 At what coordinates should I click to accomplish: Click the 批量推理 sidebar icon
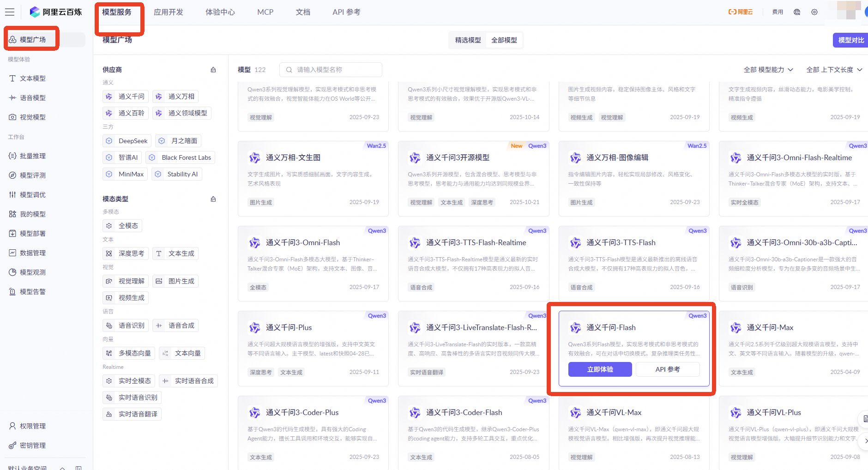[x=12, y=156]
